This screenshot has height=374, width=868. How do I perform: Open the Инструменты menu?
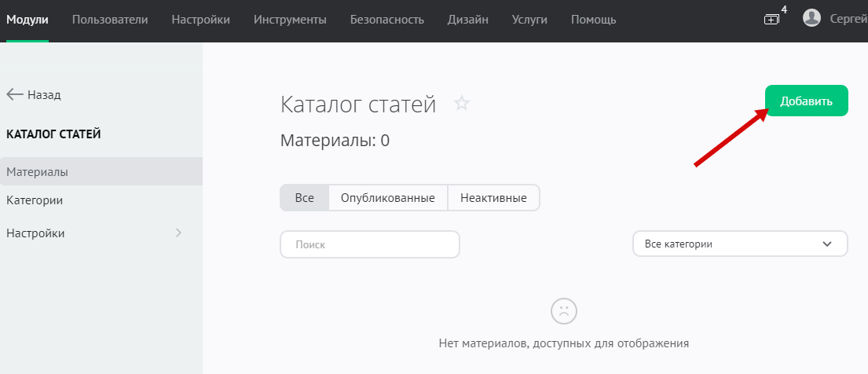tap(290, 19)
